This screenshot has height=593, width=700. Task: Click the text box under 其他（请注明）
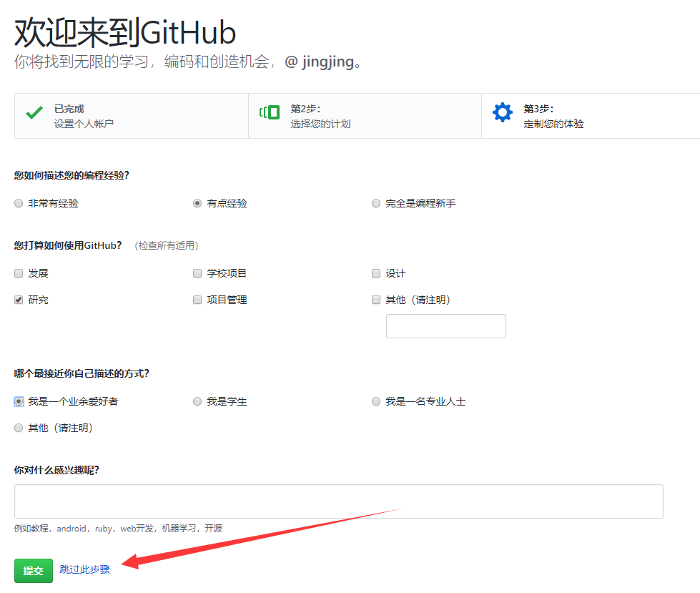point(445,326)
